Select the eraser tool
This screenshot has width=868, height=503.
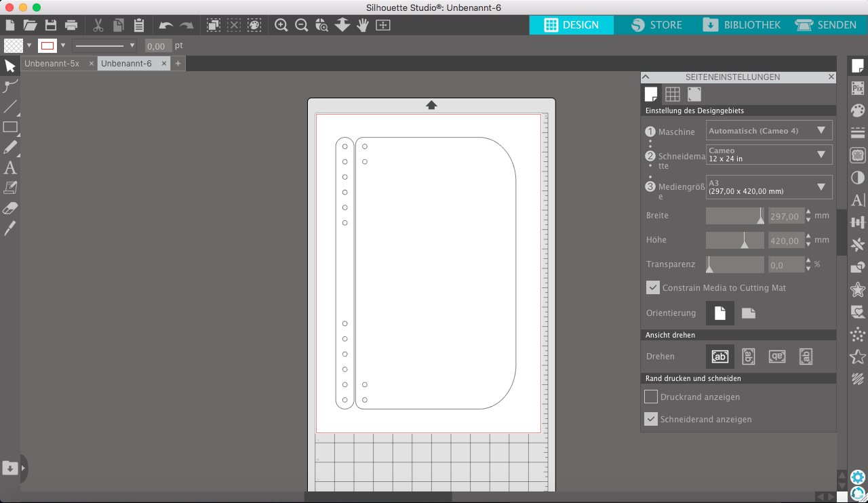pyautogui.click(x=10, y=208)
